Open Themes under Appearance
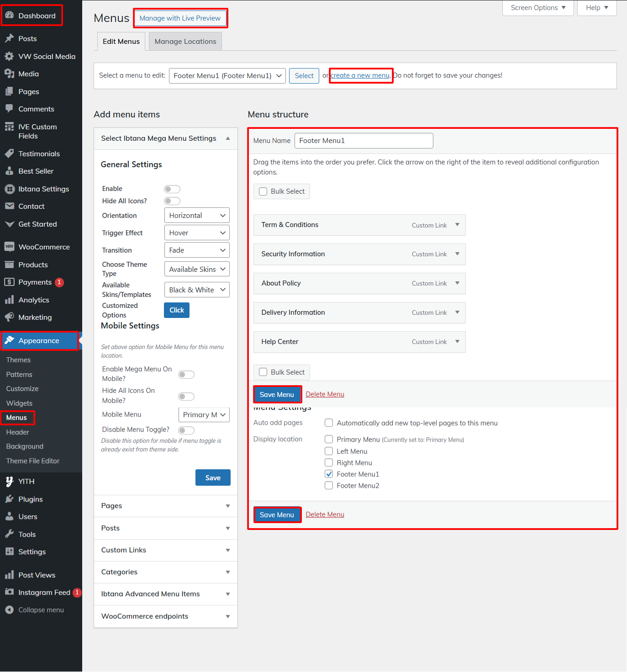This screenshot has height=672, width=627. (x=18, y=360)
